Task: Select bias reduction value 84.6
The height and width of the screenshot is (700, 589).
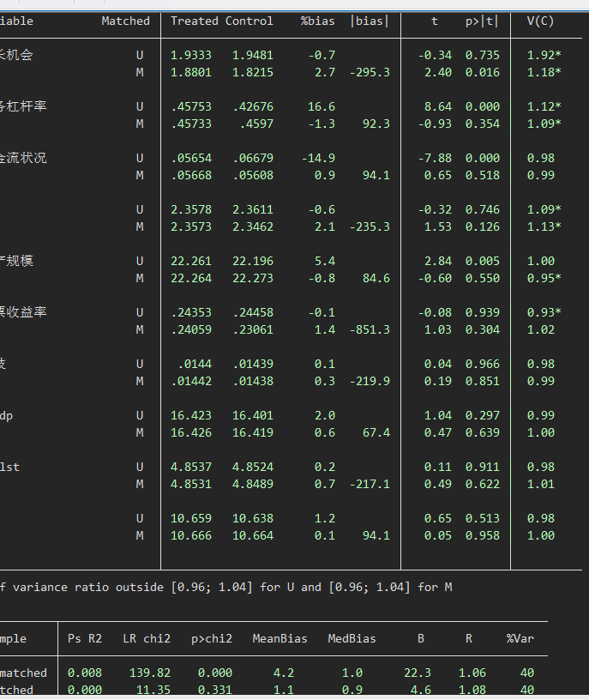Action: [376, 278]
